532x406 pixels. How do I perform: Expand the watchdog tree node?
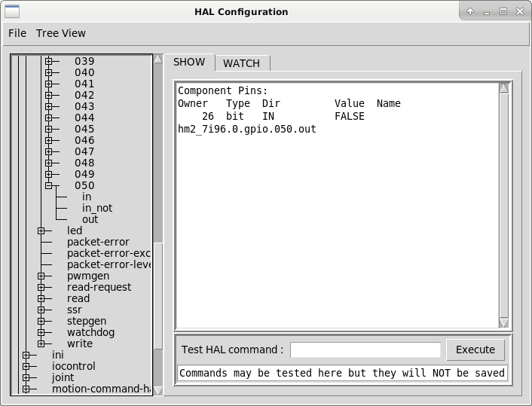(41, 332)
